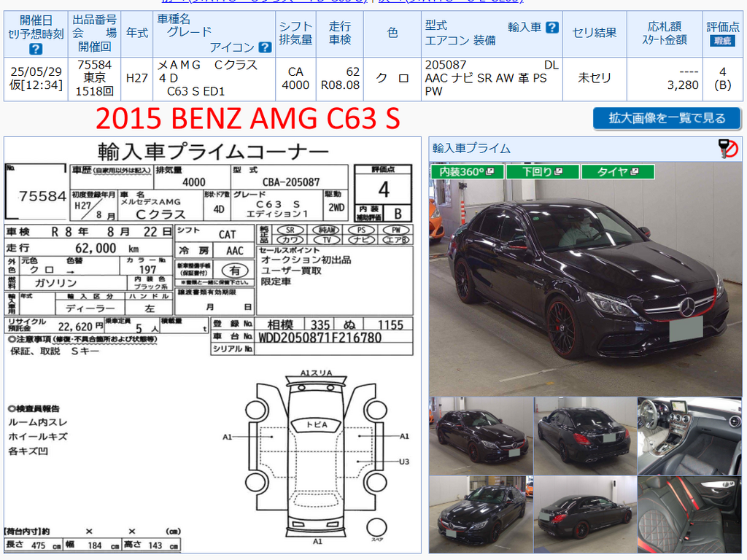The height and width of the screenshot is (560, 747).
Task: Select the front-right view thumbnail
Action: coord(481,514)
